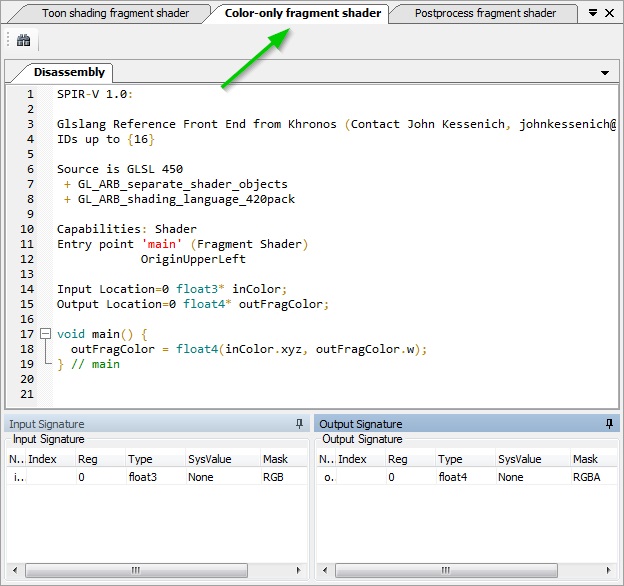Switch to Toon shading fragment shader tab

[x=115, y=13]
